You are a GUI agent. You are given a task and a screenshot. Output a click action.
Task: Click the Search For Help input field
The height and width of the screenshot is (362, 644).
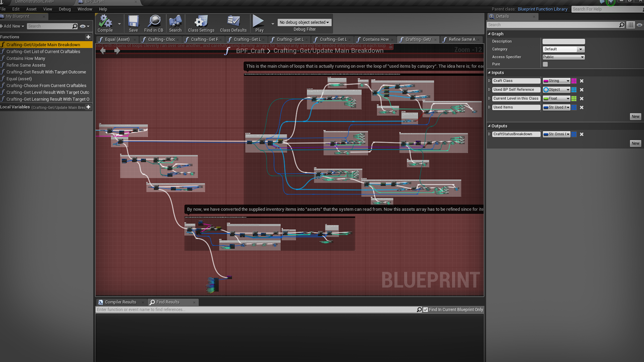[604, 9]
